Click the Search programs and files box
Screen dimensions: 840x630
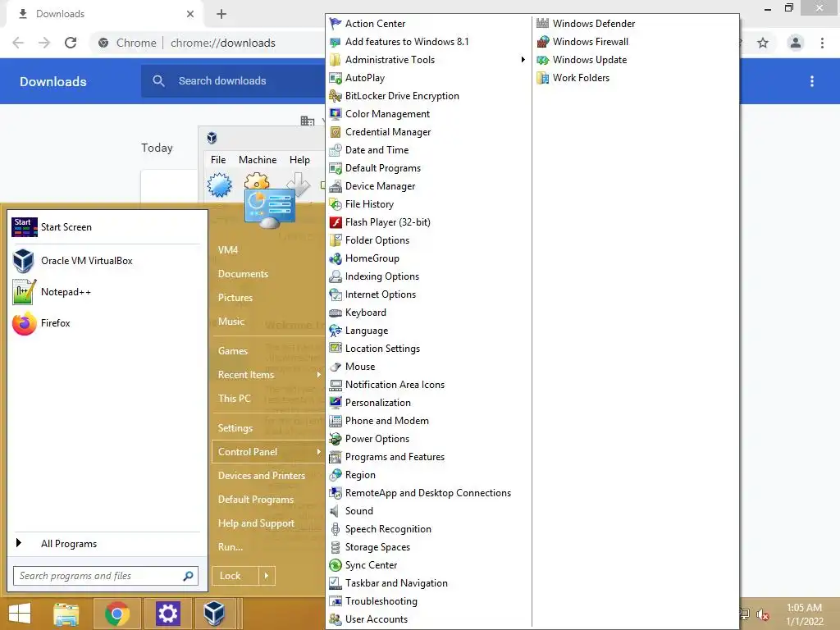pyautogui.click(x=106, y=576)
